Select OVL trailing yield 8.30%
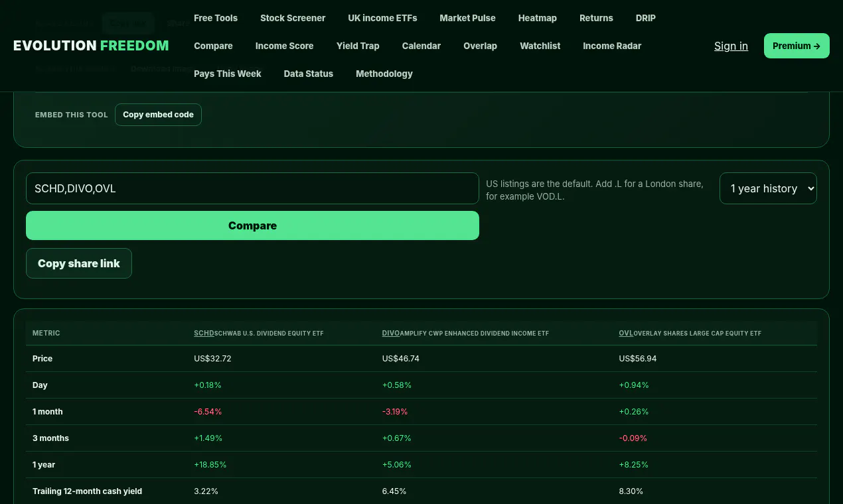Image resolution: width=843 pixels, height=504 pixels. click(x=631, y=491)
